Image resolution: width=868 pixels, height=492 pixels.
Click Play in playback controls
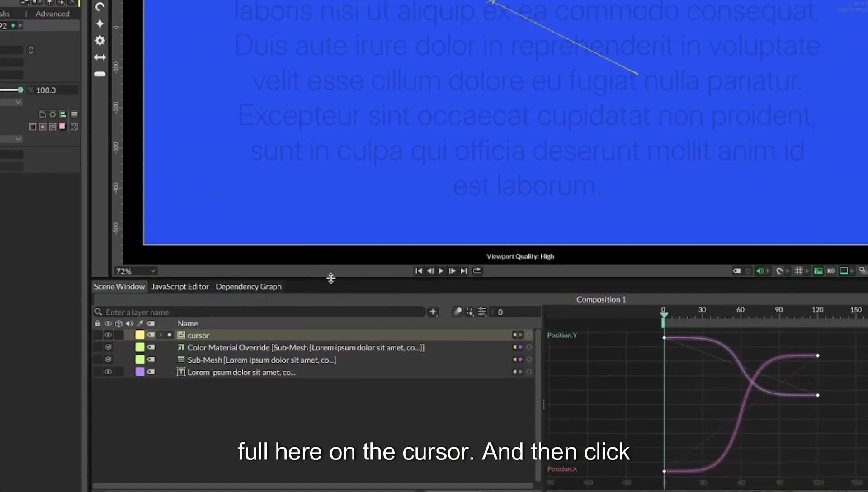pos(441,271)
